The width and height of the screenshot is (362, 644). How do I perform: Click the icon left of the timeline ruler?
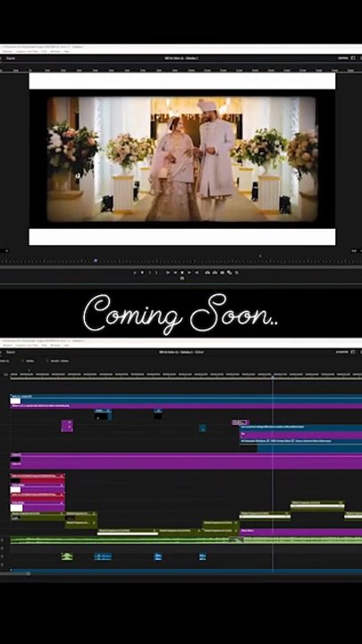5,375
